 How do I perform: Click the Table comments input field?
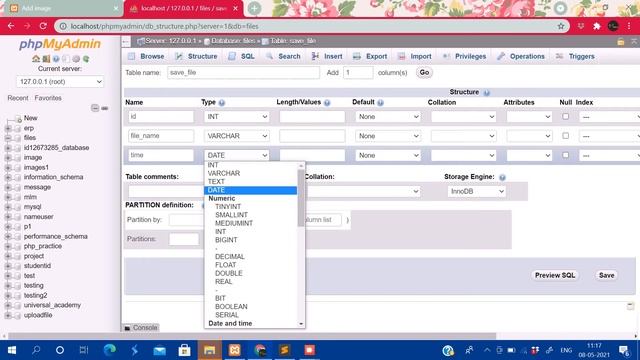coord(166,191)
